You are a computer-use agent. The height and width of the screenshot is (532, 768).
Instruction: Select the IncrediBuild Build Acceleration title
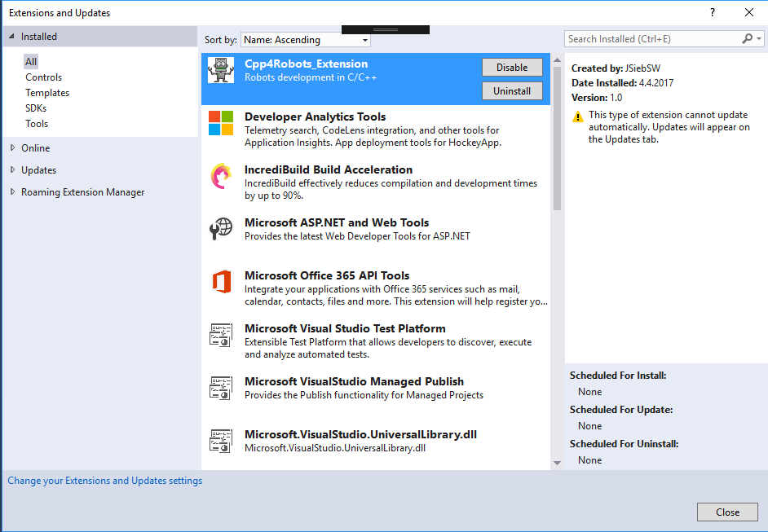point(329,169)
